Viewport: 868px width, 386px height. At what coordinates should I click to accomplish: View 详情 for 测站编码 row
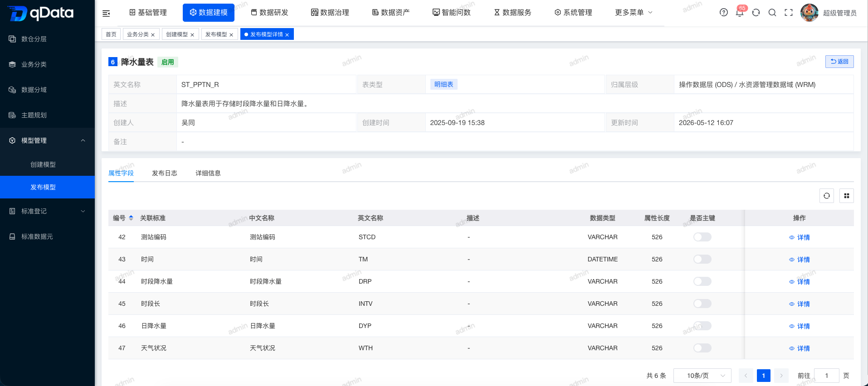tap(800, 237)
